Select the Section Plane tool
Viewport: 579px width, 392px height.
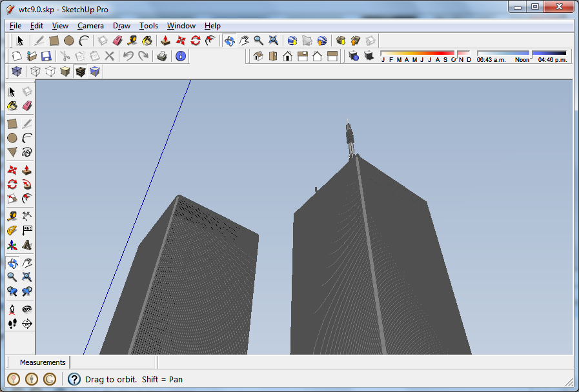[27, 324]
